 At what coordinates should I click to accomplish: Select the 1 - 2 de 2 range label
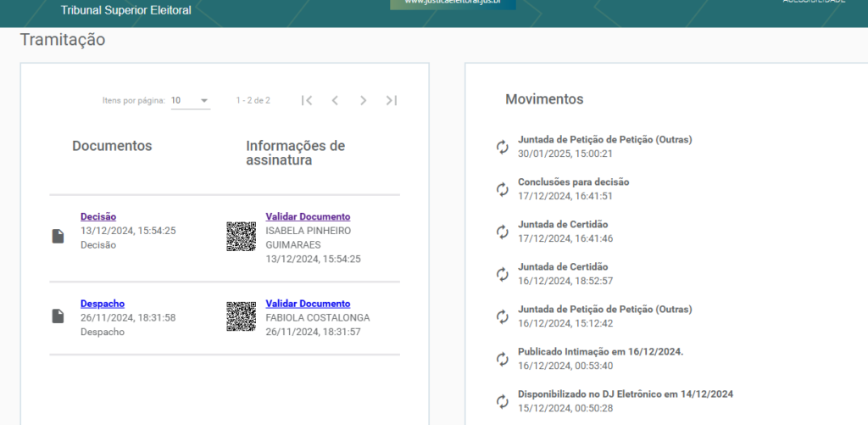click(253, 101)
